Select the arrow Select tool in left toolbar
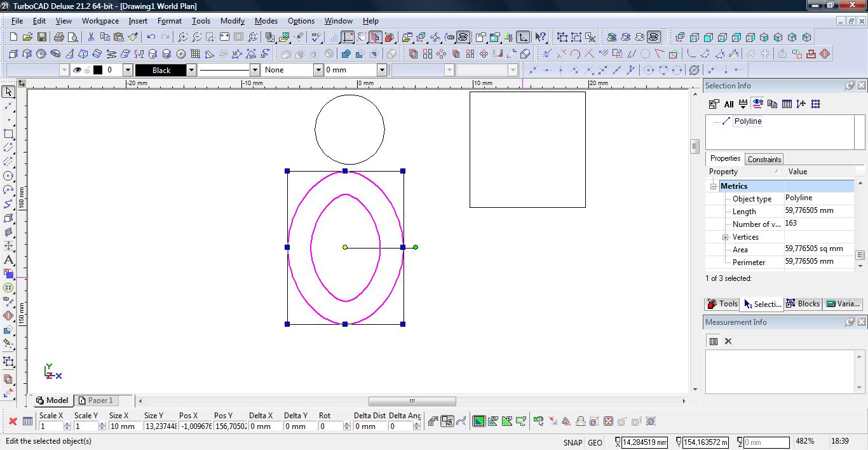Image resolution: width=868 pixels, height=450 pixels. [8, 92]
